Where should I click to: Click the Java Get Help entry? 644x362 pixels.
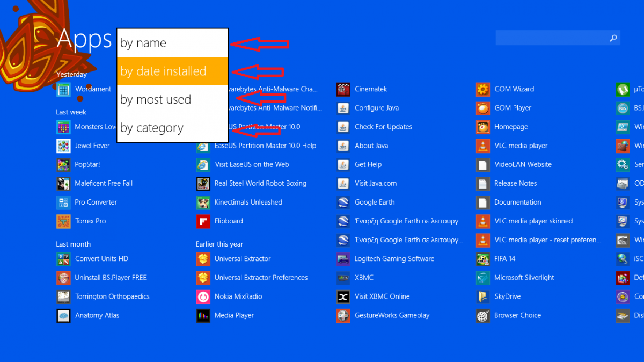pos(359,164)
